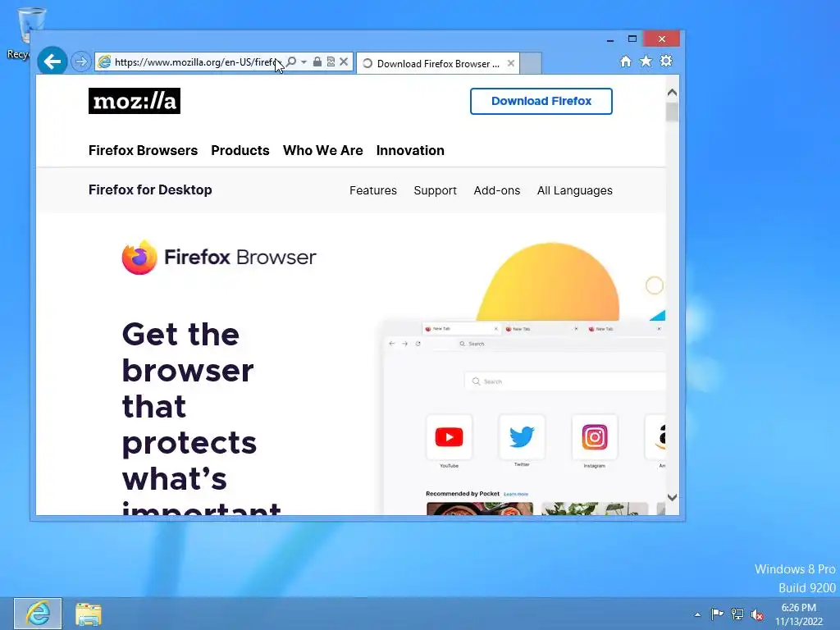840x630 pixels.
Task: Open File Explorer from the taskbar
Action: tap(89, 614)
